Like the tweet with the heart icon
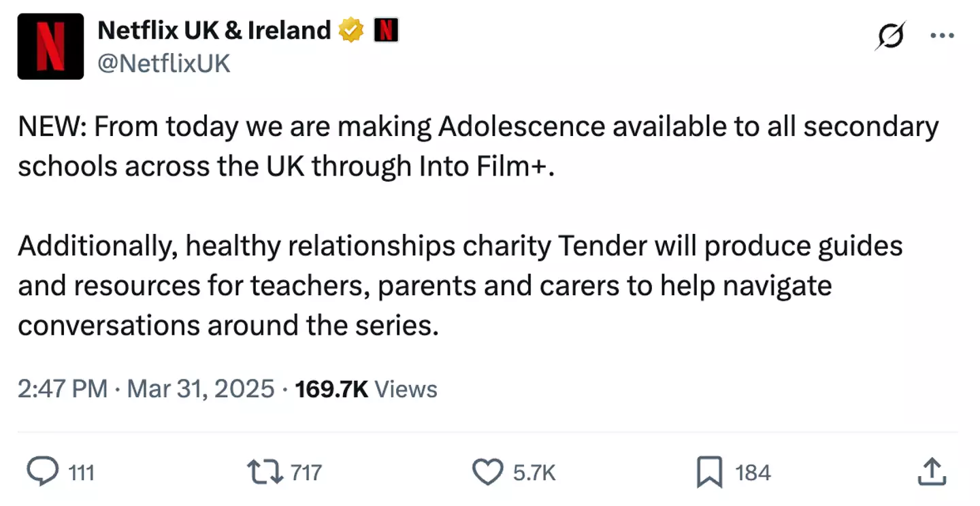 (x=487, y=472)
